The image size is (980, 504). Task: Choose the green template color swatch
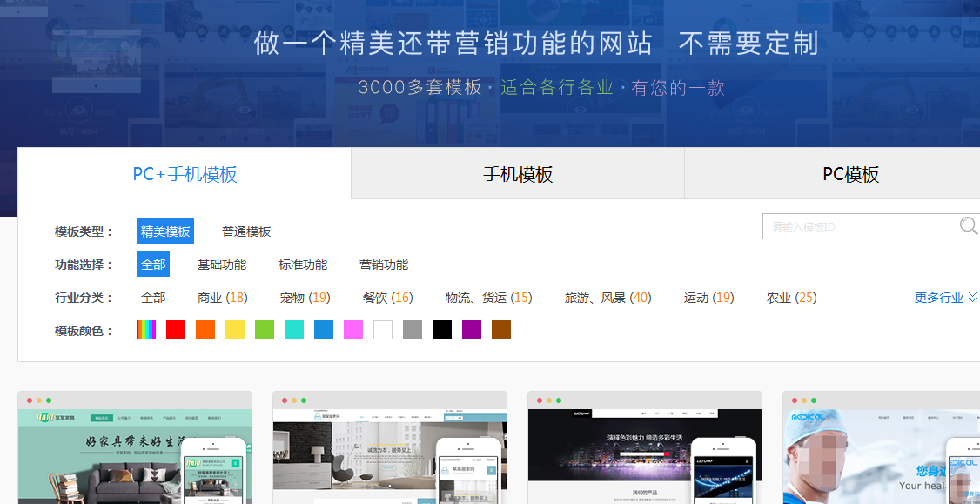pyautogui.click(x=265, y=330)
